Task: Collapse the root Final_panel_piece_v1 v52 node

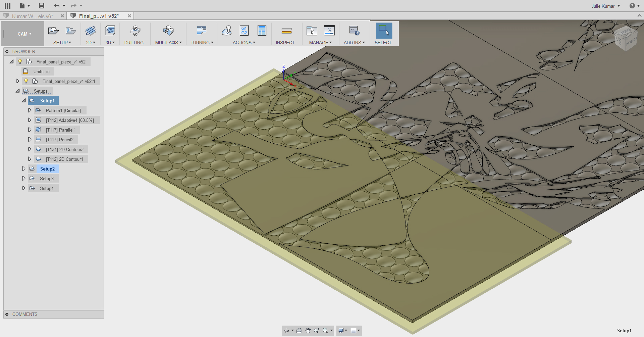Action: [x=12, y=62]
